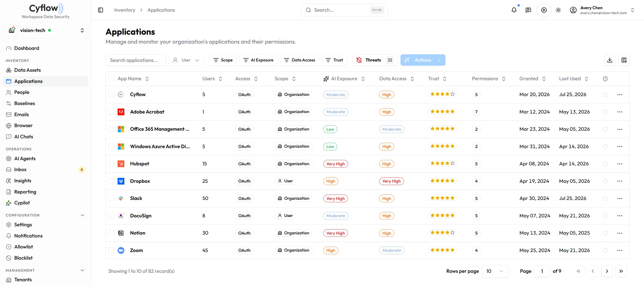Go to the next page arrow

coord(607,271)
